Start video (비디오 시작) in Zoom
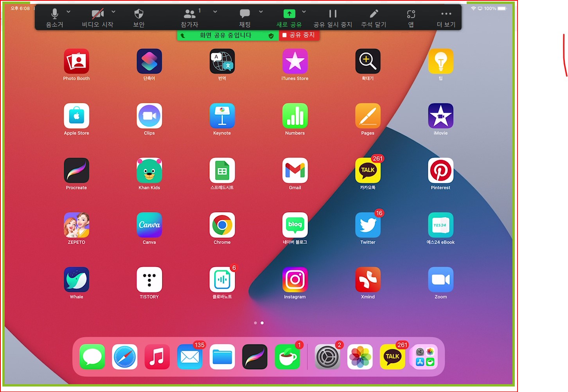 coord(98,18)
